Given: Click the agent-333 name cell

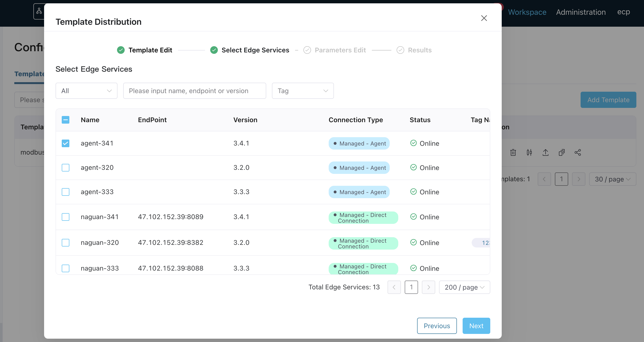Looking at the screenshot, I should point(97,192).
